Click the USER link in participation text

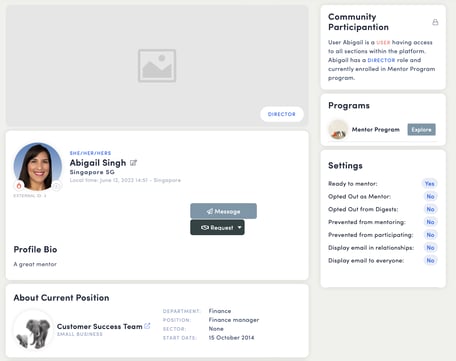pyautogui.click(x=383, y=42)
